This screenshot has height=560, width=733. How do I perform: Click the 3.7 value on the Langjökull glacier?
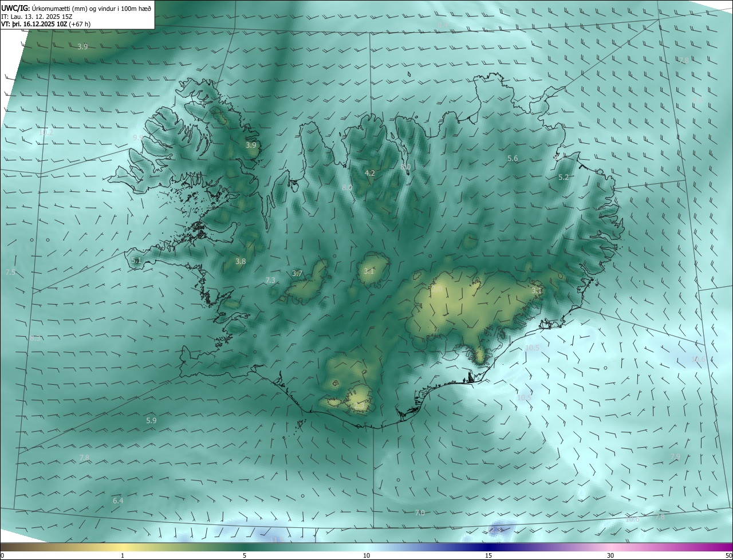[297, 274]
